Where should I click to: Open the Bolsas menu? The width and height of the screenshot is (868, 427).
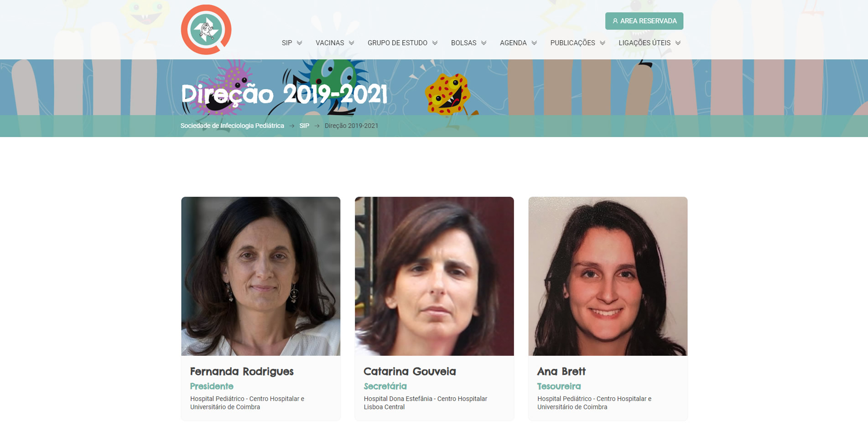tap(463, 43)
